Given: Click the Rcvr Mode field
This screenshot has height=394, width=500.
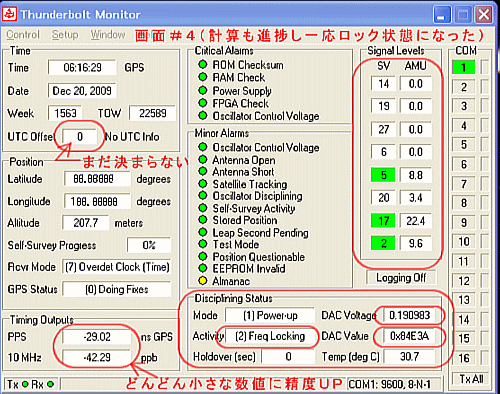Looking at the screenshot, I should (117, 267).
